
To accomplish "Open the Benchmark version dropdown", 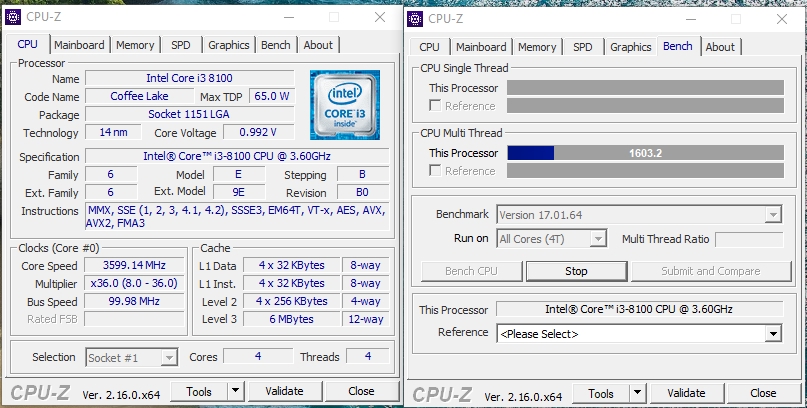I will [773, 215].
